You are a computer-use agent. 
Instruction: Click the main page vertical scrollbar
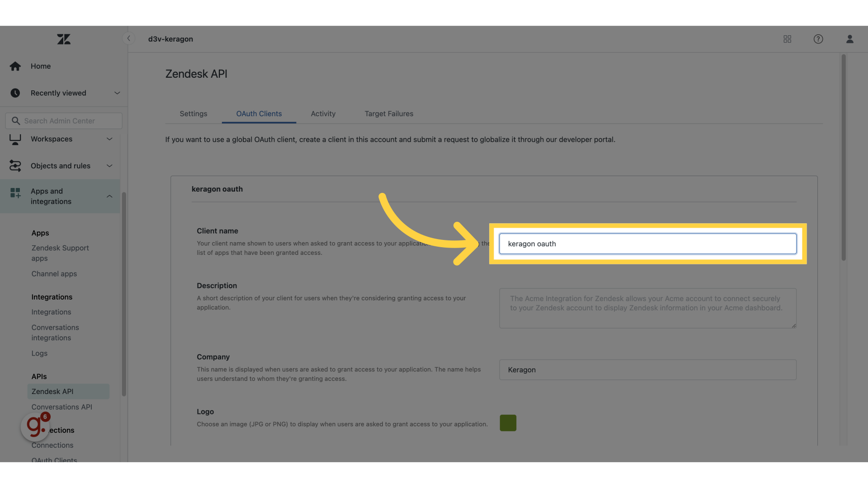pos(844,158)
